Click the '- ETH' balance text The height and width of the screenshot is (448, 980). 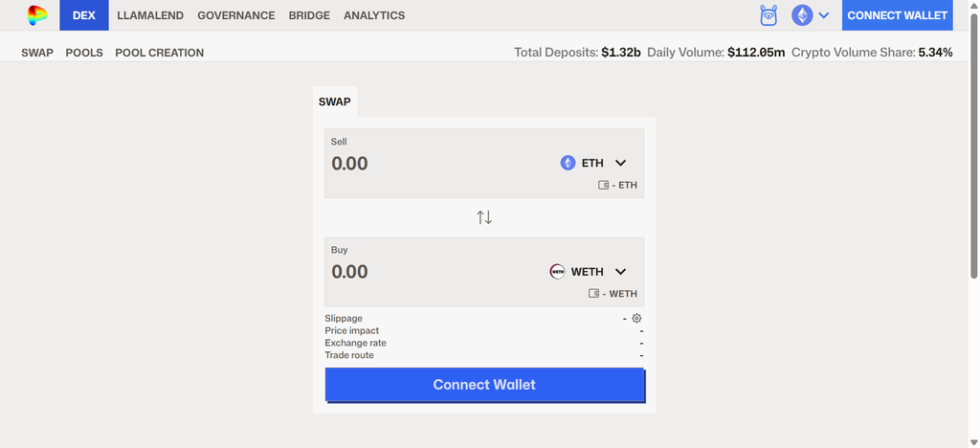[624, 186]
